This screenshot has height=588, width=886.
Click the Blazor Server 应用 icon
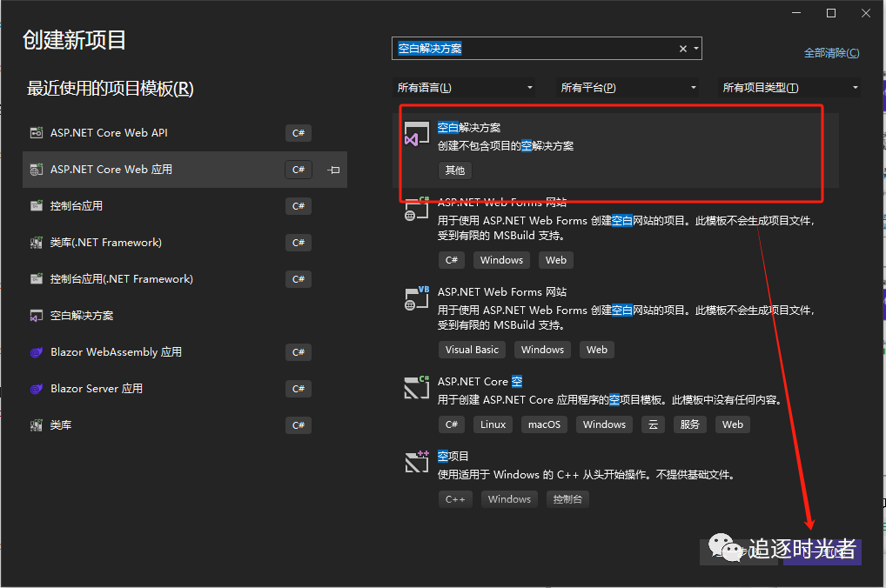click(x=37, y=389)
